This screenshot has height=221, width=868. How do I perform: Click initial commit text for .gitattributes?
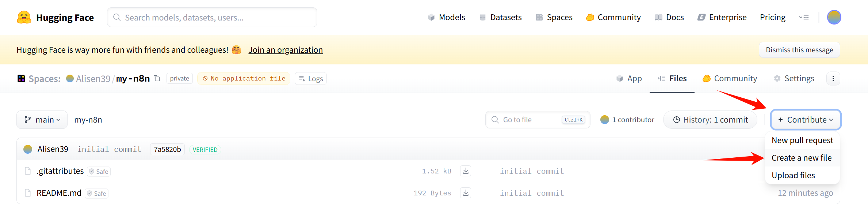point(532,171)
